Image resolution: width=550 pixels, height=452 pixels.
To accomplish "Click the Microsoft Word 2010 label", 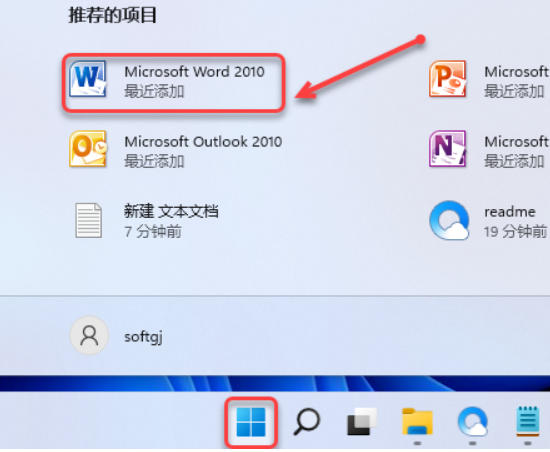I will [194, 72].
